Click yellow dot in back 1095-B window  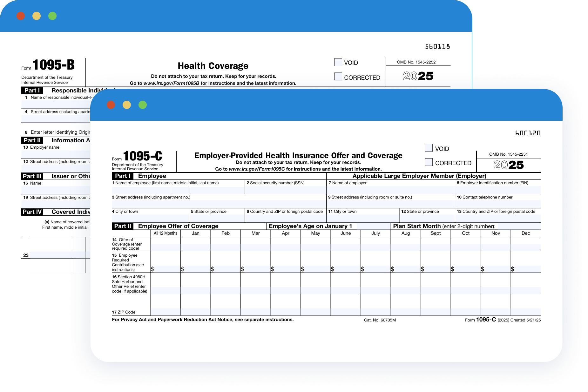point(37,16)
